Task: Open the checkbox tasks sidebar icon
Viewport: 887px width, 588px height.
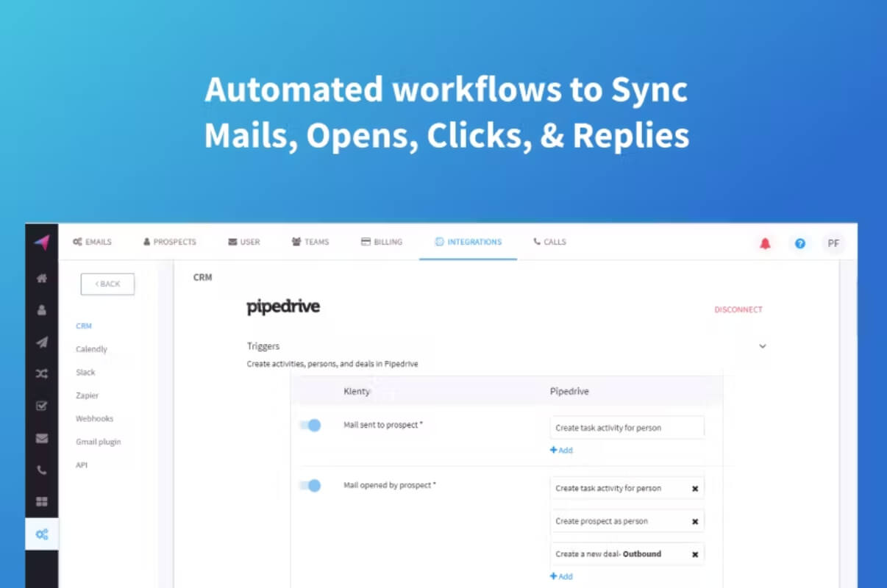Action: [42, 406]
